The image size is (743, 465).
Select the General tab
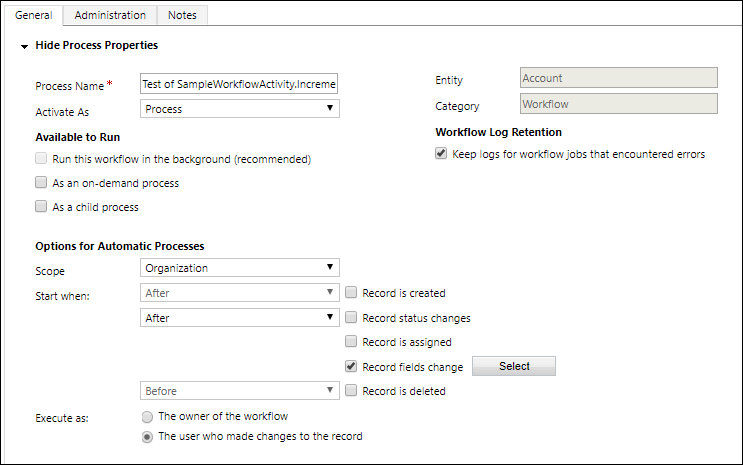[x=33, y=15]
